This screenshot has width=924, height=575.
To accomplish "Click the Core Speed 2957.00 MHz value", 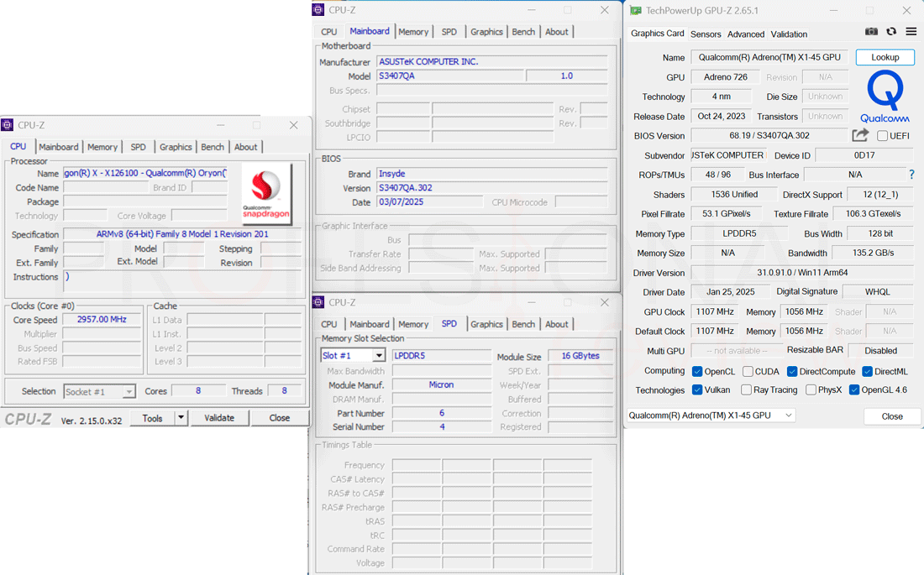I will (102, 319).
